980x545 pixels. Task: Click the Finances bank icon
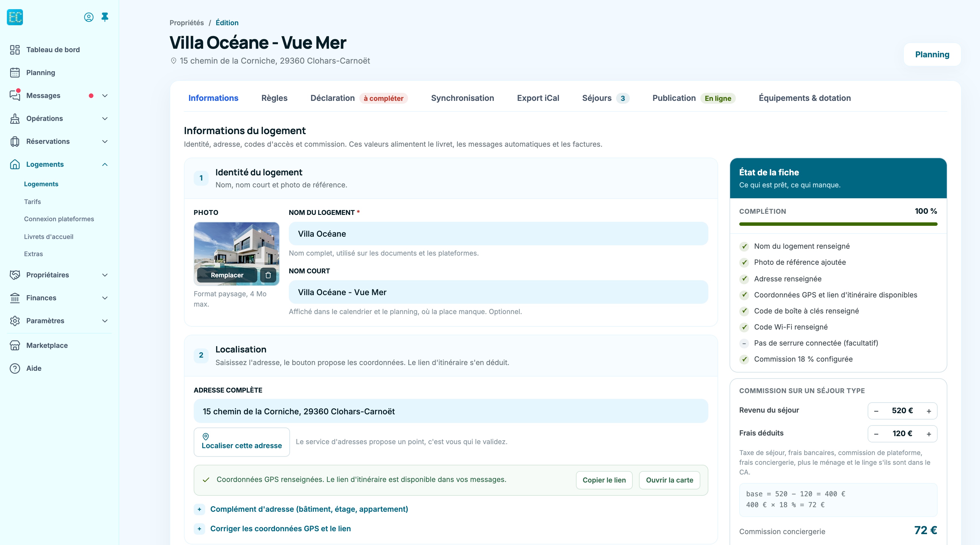[15, 298]
